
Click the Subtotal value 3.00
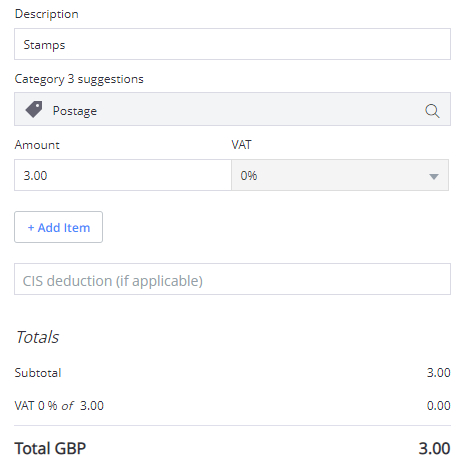(x=439, y=373)
